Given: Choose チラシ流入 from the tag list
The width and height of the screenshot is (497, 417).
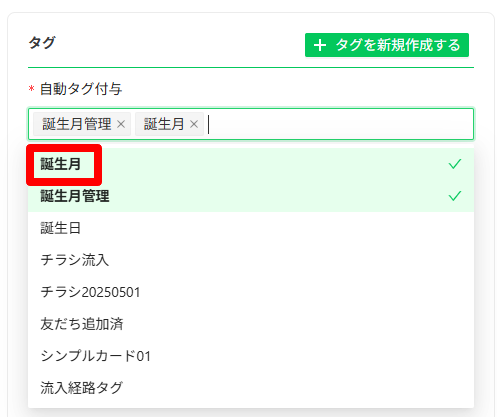Looking at the screenshot, I should pyautogui.click(x=251, y=260).
